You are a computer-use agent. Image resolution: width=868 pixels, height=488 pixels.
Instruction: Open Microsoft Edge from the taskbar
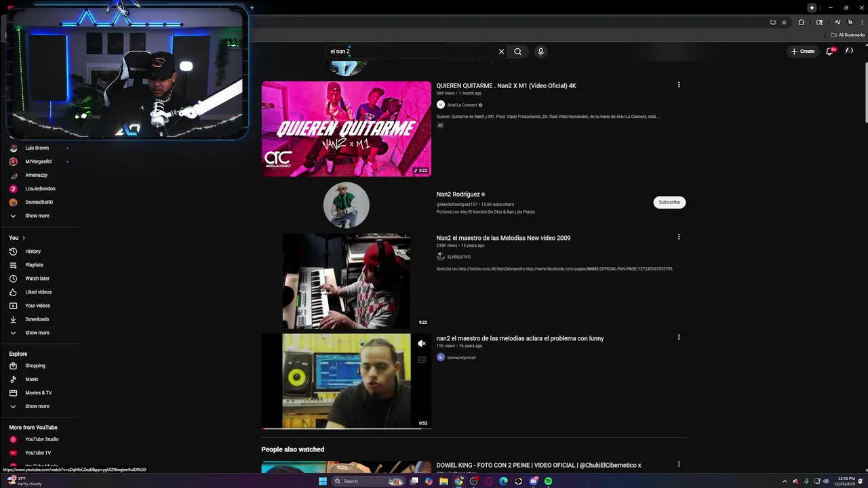[x=503, y=481]
